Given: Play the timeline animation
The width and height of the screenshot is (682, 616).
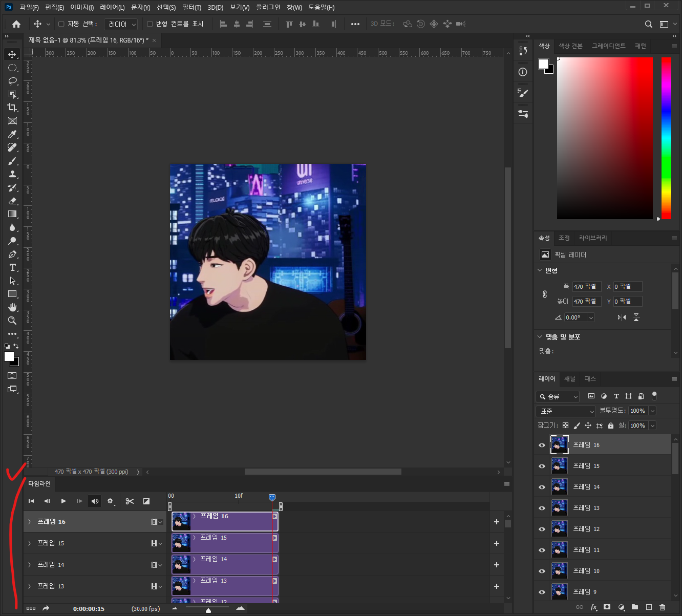Looking at the screenshot, I should point(63,501).
